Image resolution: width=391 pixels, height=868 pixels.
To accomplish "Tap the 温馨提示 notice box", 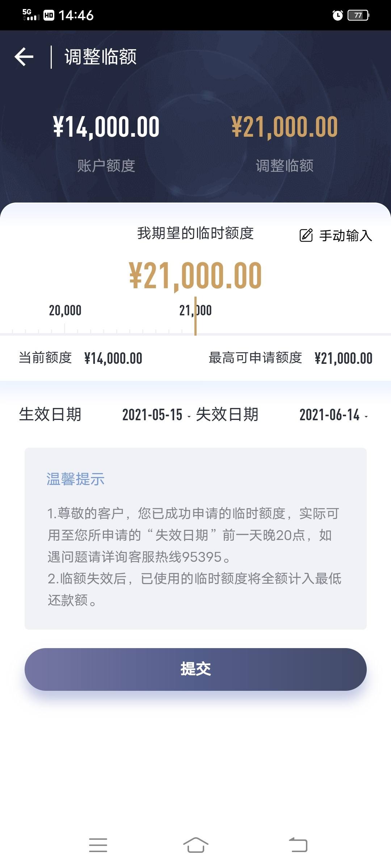I will pos(195,539).
